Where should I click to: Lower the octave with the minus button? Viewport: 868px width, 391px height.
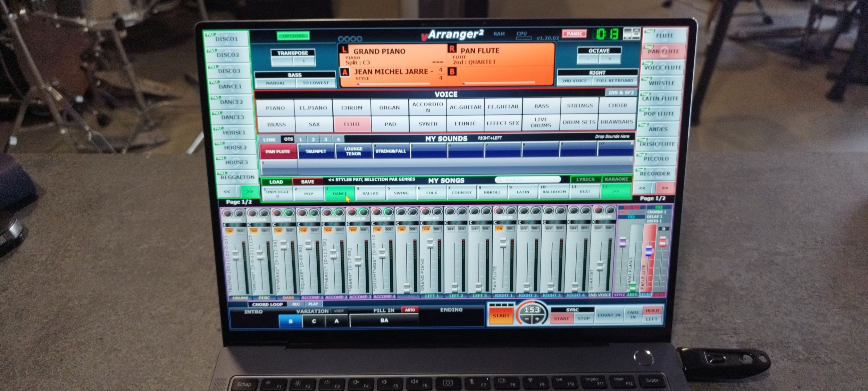coord(588,59)
